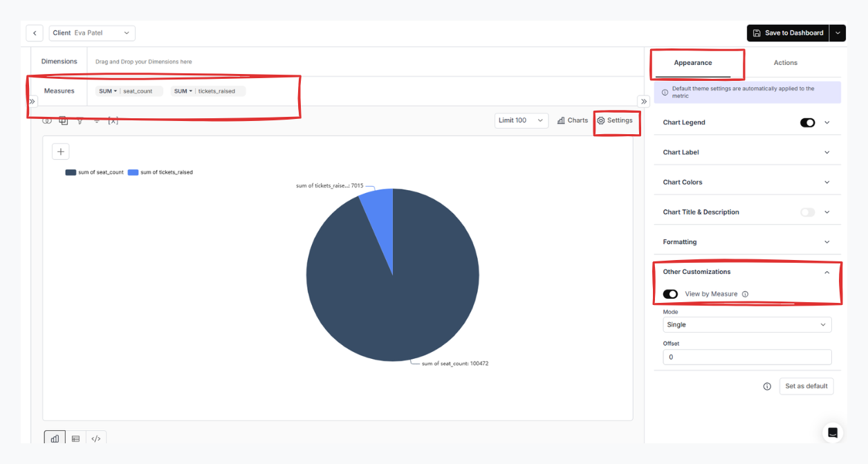Click the 'sum of seat_count: 100472' label

coord(455,364)
